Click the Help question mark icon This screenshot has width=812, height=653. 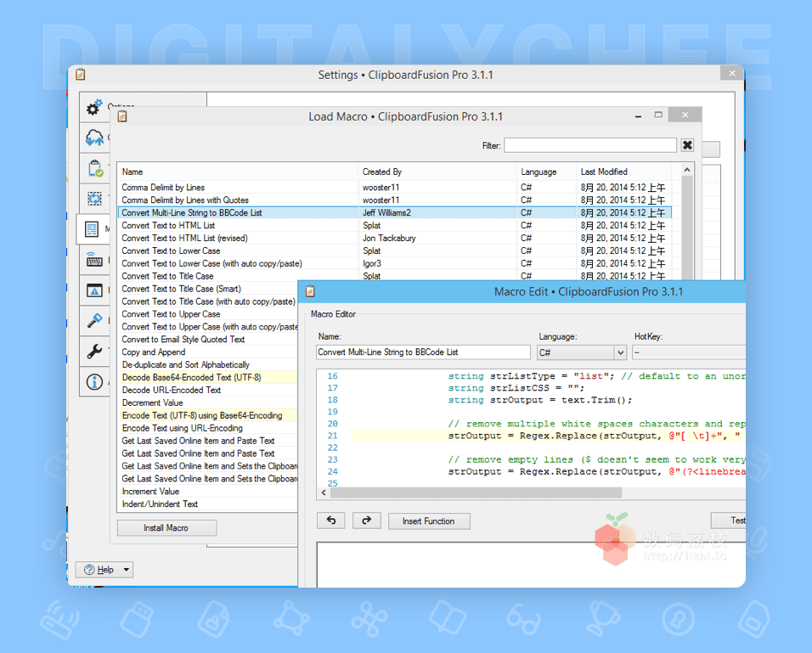pyautogui.click(x=89, y=570)
